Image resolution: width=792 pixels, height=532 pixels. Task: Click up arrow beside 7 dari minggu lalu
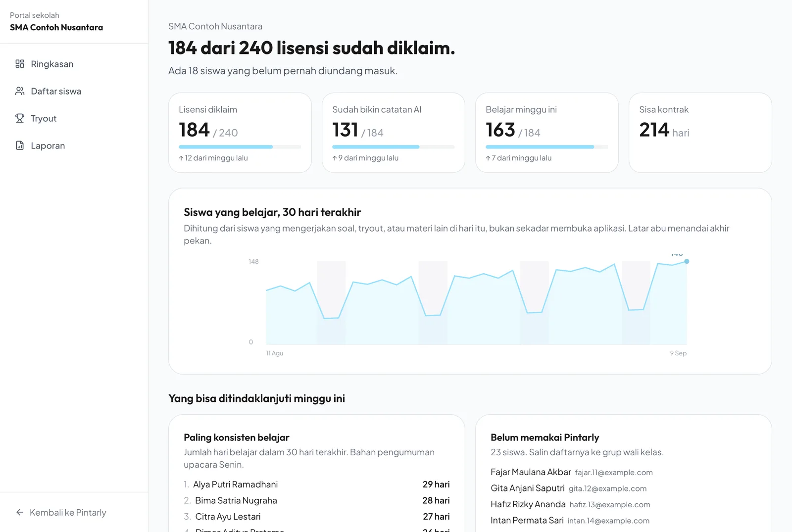[488, 158]
